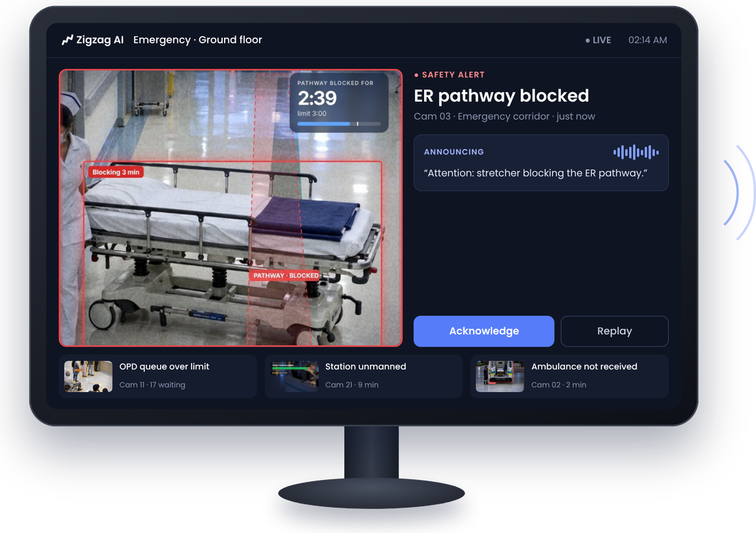The height and width of the screenshot is (533, 756).
Task: Click the Acknowledge button
Action: click(484, 331)
